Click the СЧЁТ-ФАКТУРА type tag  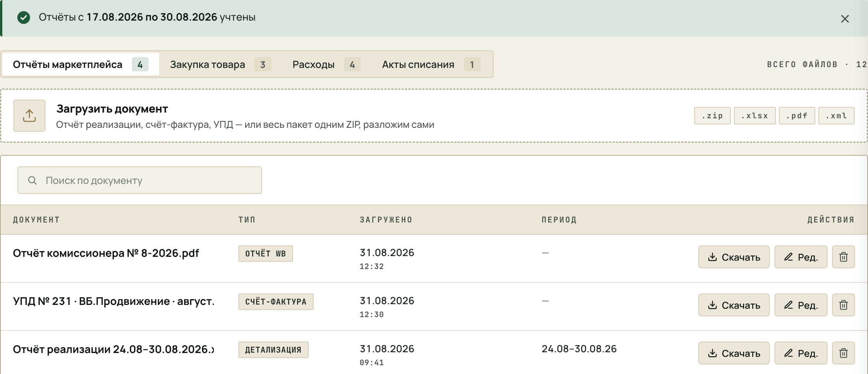pyautogui.click(x=276, y=301)
